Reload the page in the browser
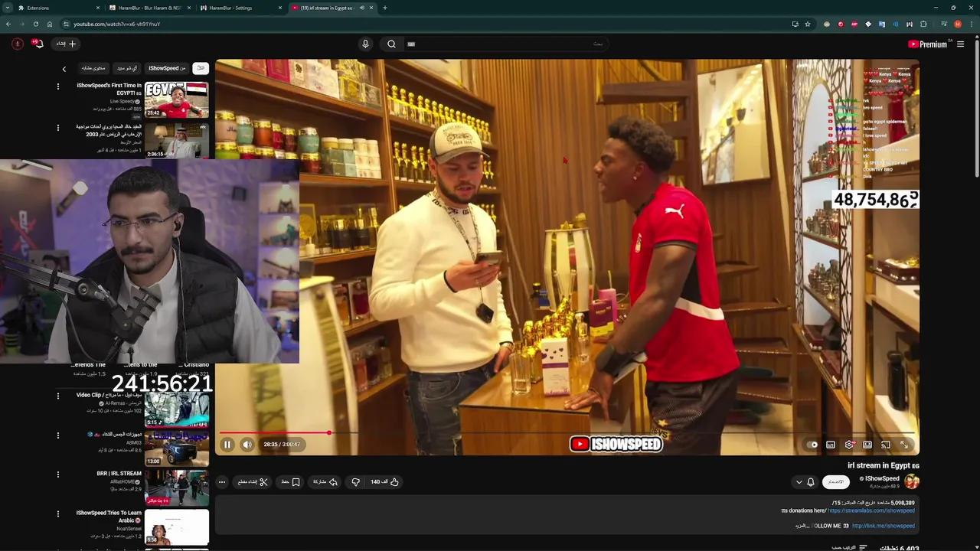 pyautogui.click(x=35, y=24)
